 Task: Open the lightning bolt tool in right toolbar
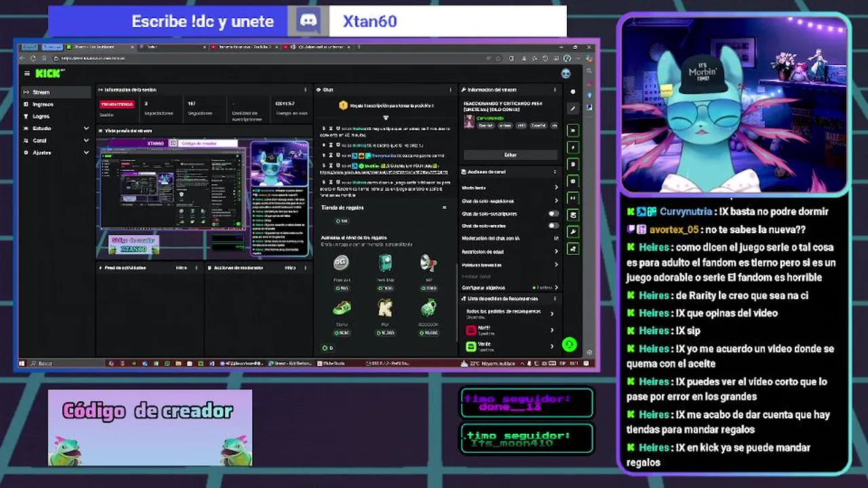click(573, 147)
